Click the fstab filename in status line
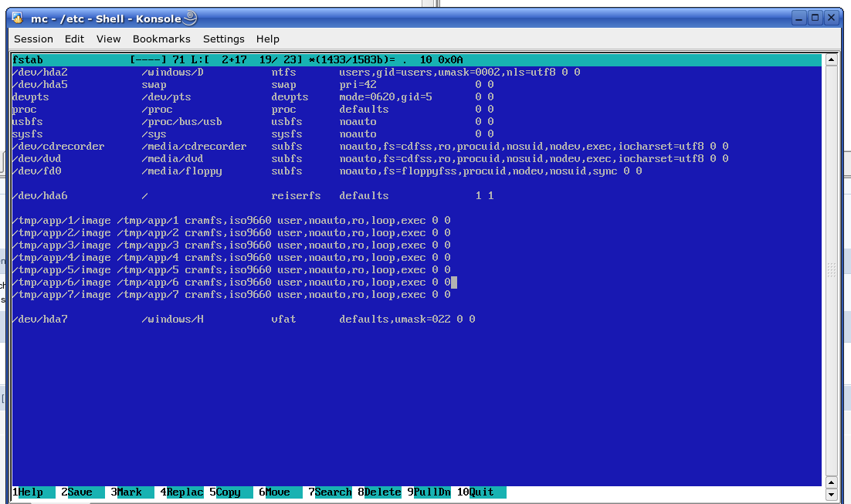The image size is (851, 504). tap(28, 59)
